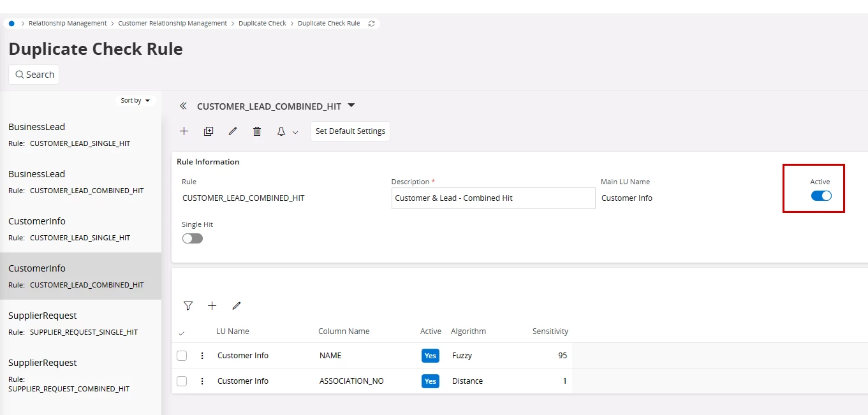The height and width of the screenshot is (415, 868).
Task: Edit the table rows with the pencil icon
Action: pos(237,306)
